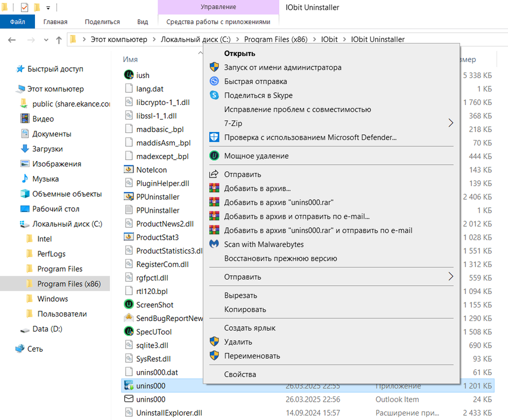The height and width of the screenshot is (420, 508).
Task: Expand the address bar chevron before Этот компьютер
Action: (84, 39)
